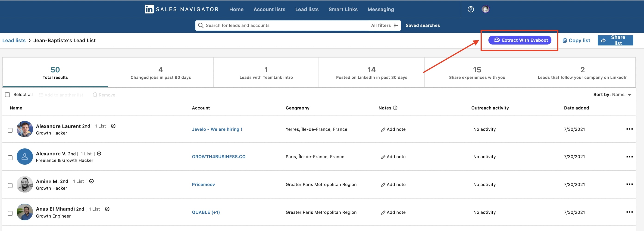The height and width of the screenshot is (231, 644).
Task: Click the LinkedIn Sales Navigator logo
Action: pos(182,9)
